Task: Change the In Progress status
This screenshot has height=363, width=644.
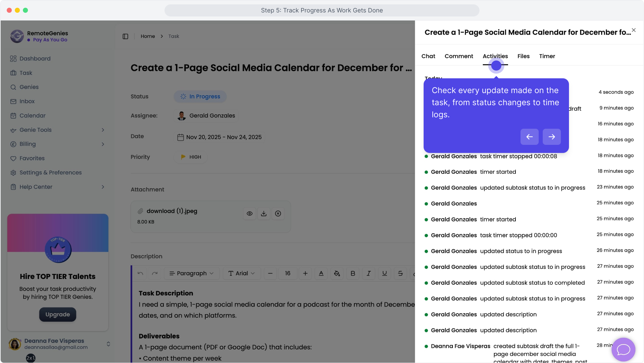Action: coord(200,96)
